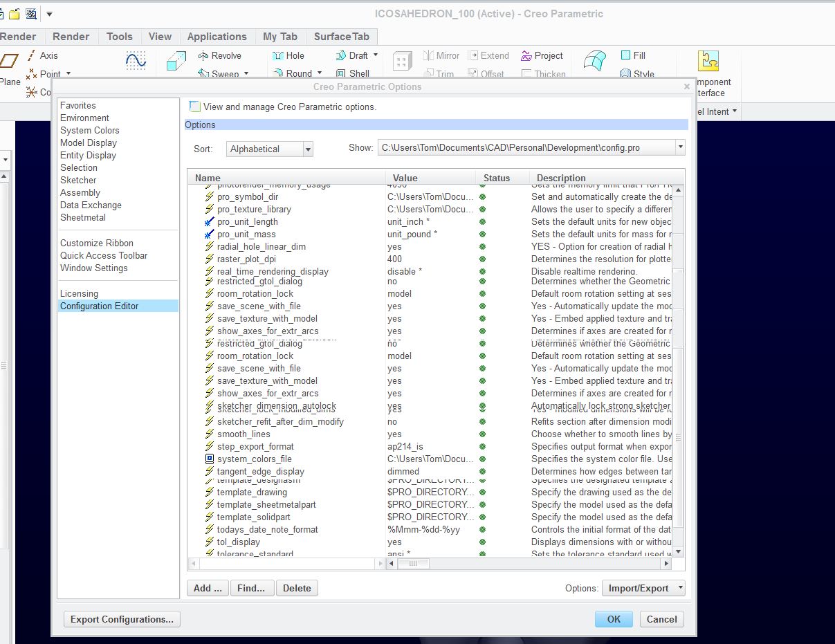Sort by the Name column header
This screenshot has width=835, height=644.
pyautogui.click(x=286, y=178)
